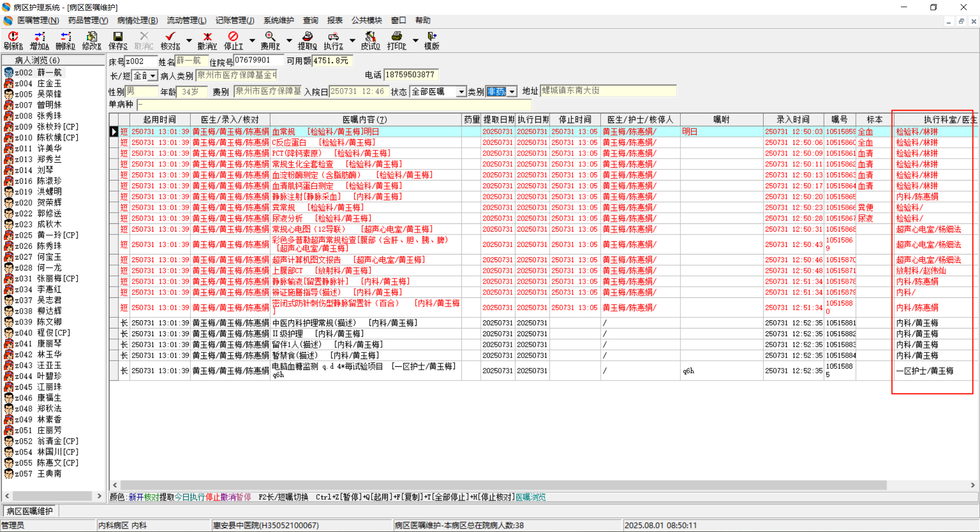
Task: Open the 记账管理(J) menu
Action: 235,20
